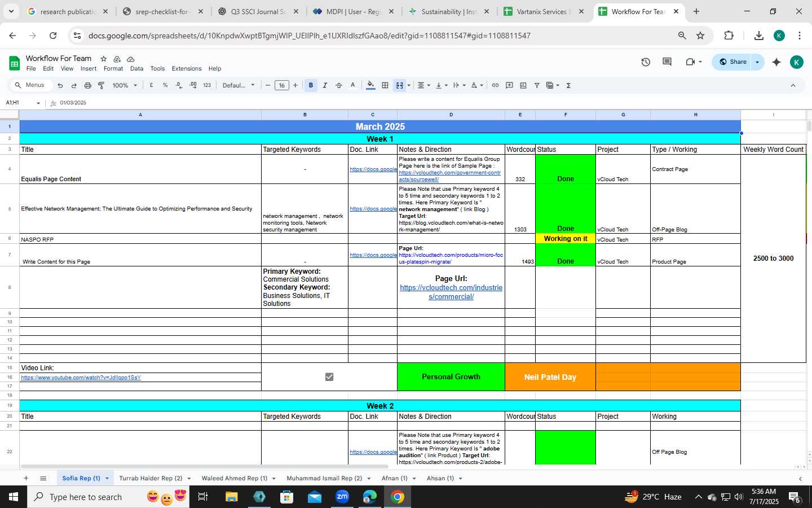The height and width of the screenshot is (508, 812).
Task: Click the Redo icon in toolbar
Action: click(74, 85)
